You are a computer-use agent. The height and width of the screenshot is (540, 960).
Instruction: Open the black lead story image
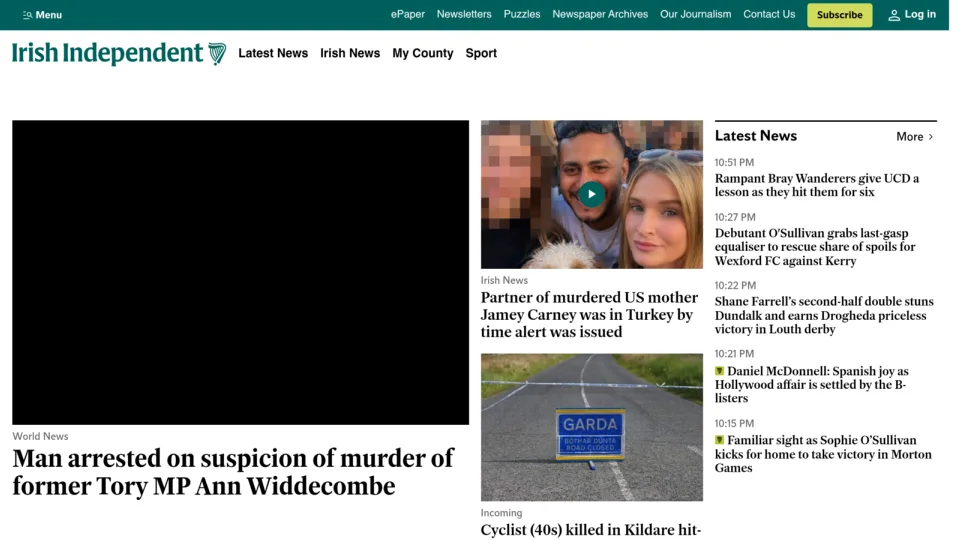(x=241, y=272)
